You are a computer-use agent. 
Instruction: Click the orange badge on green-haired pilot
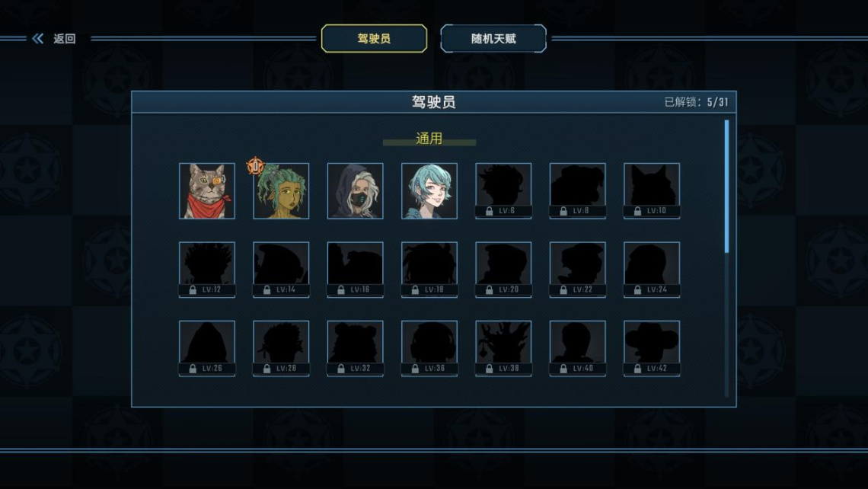[x=255, y=165]
